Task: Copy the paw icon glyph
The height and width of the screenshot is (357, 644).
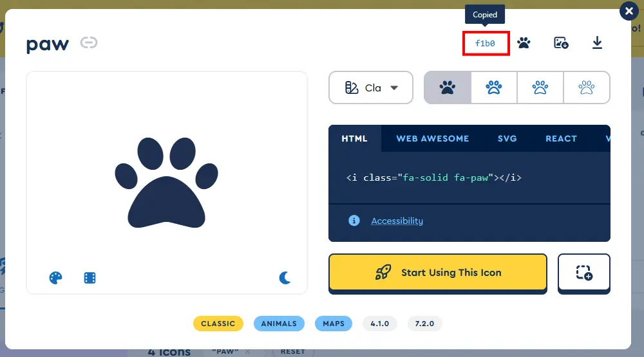Action: (x=524, y=44)
